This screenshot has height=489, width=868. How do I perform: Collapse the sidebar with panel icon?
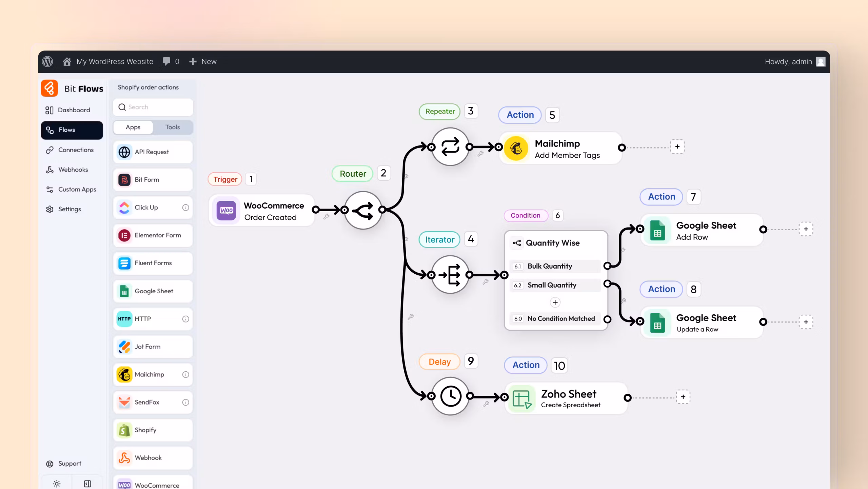(87, 484)
